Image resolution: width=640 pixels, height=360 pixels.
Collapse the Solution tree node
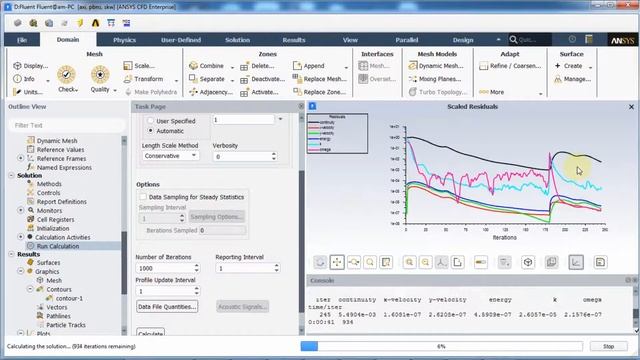tap(11, 175)
